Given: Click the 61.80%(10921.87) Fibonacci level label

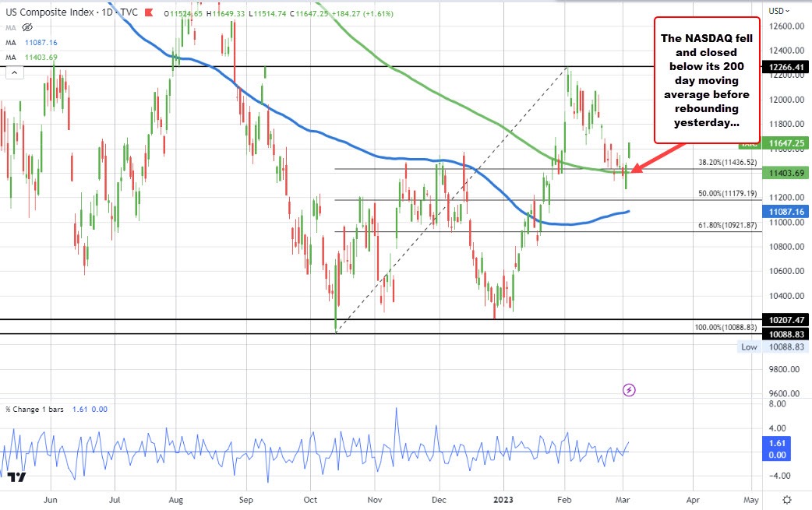Looking at the screenshot, I should tap(728, 225).
